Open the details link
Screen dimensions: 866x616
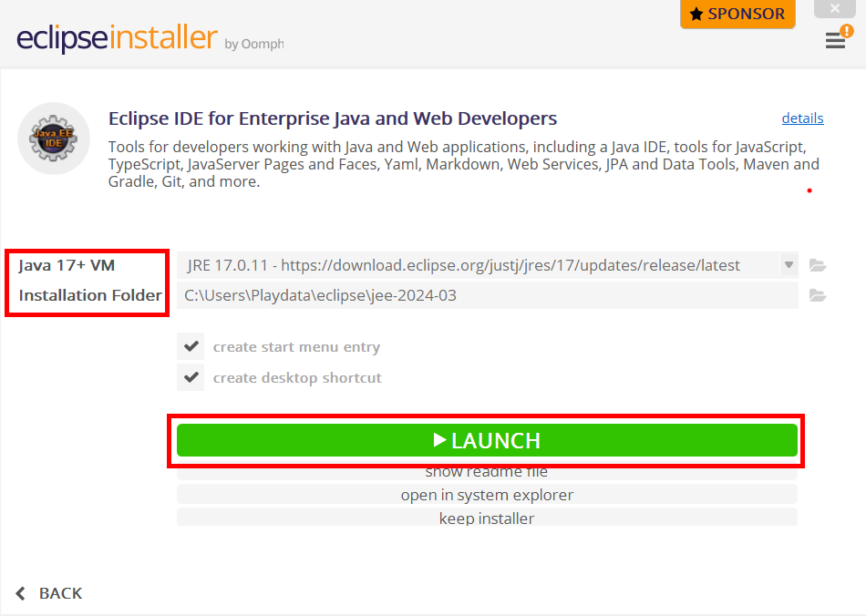point(802,118)
